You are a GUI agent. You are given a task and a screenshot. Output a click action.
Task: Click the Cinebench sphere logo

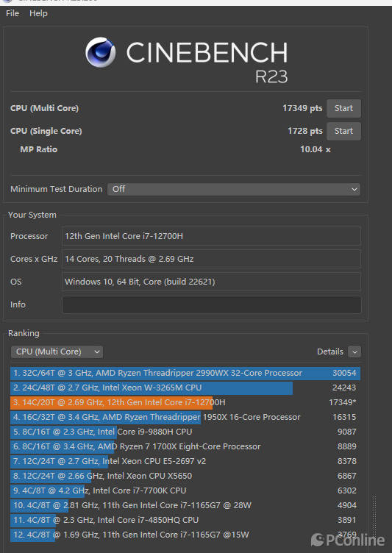click(x=101, y=52)
